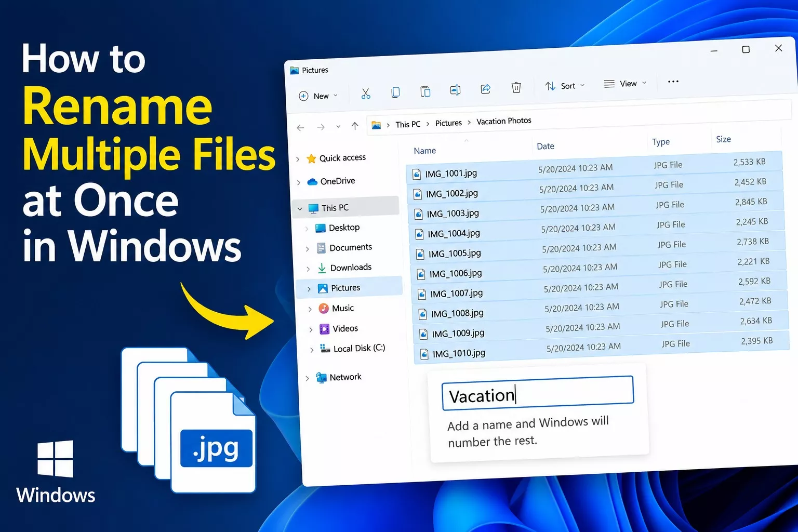This screenshot has width=798, height=532.
Task: Sort by the Type column header
Action: pyautogui.click(x=661, y=142)
